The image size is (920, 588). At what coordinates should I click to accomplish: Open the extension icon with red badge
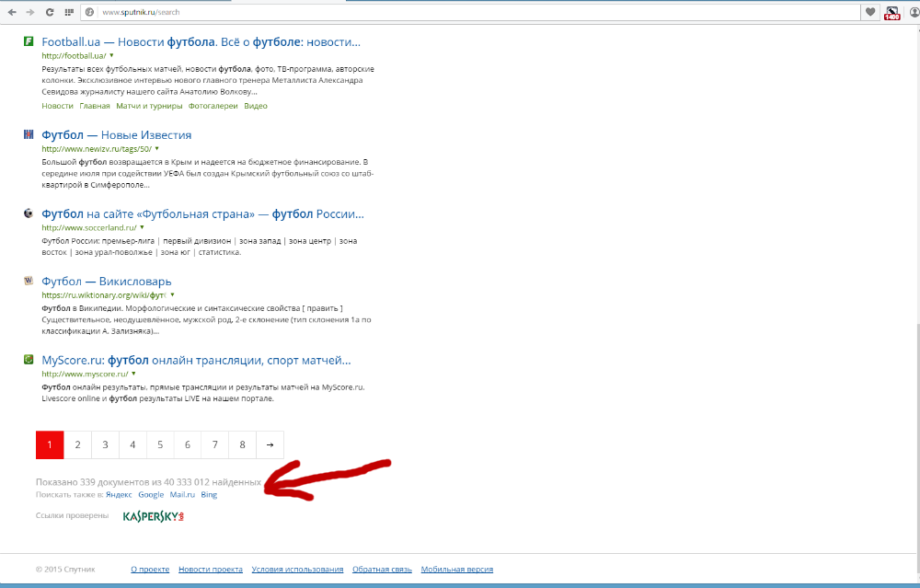pyautogui.click(x=891, y=13)
